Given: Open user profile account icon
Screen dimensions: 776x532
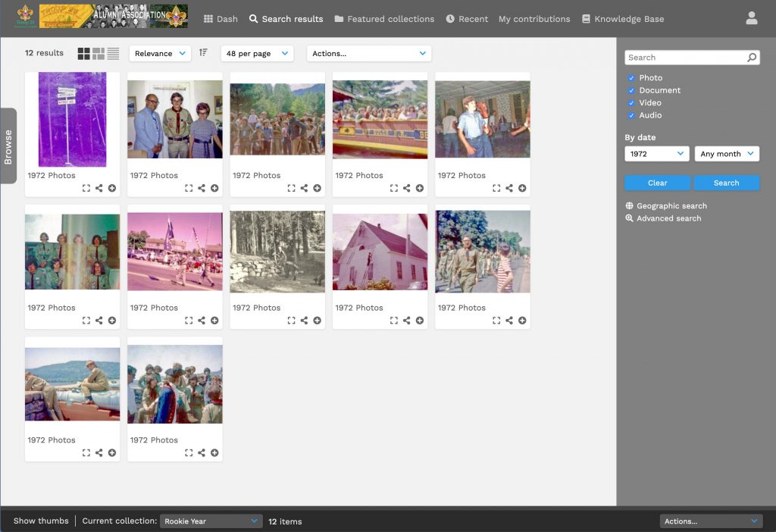Looking at the screenshot, I should [x=751, y=19].
